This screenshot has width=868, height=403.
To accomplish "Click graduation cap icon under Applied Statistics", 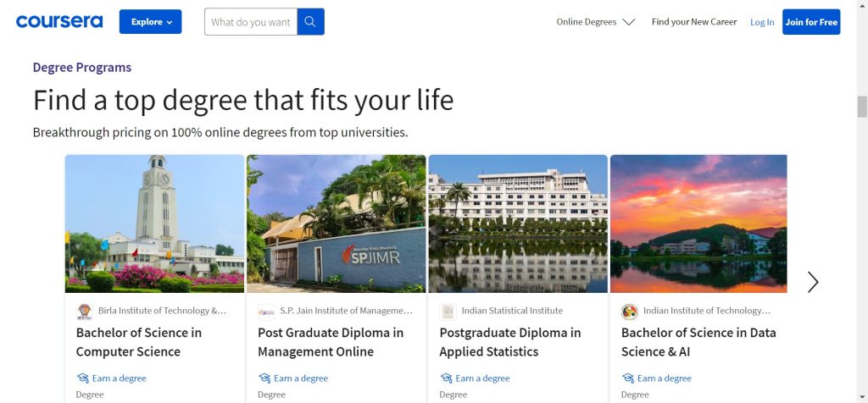I will (x=446, y=378).
